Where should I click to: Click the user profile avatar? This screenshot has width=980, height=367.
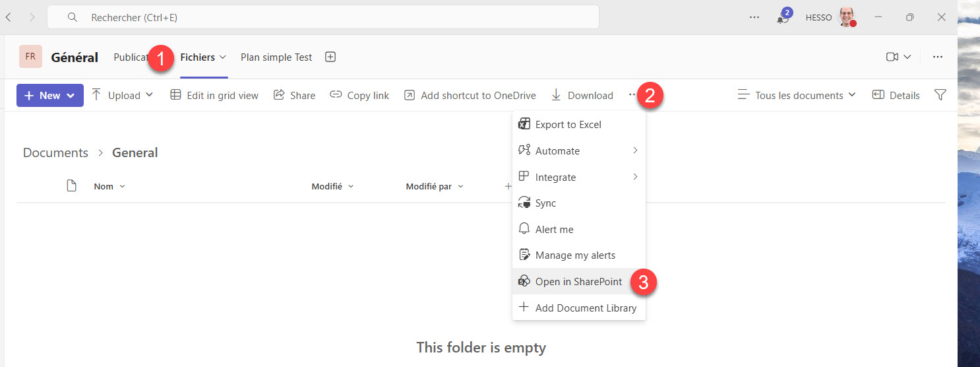[846, 18]
